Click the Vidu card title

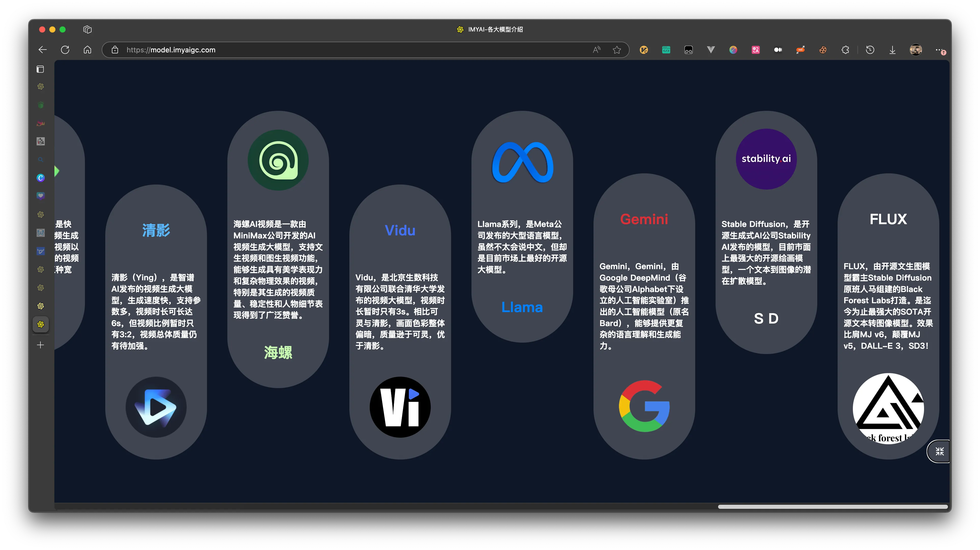400,231
